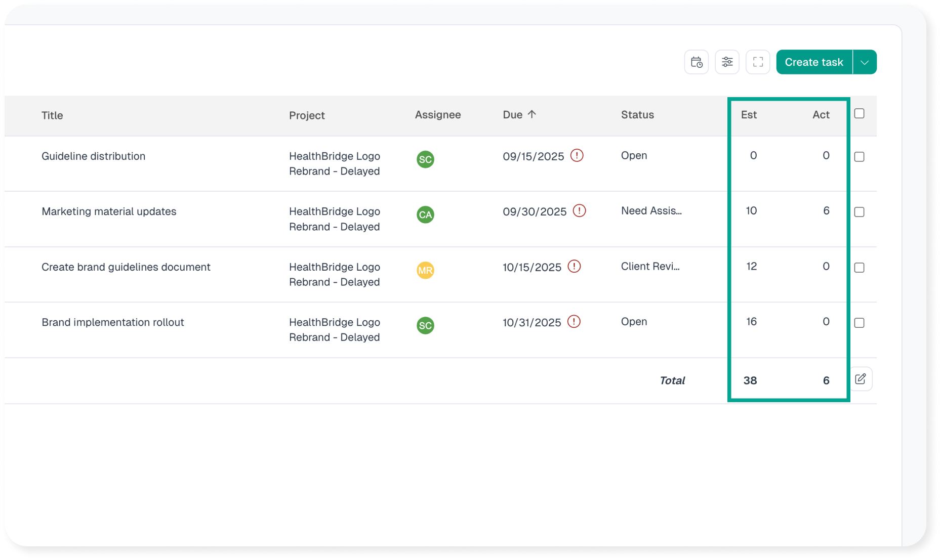Image resolution: width=940 pixels, height=560 pixels.
Task: Select the Marketing material updates checkbox
Action: (859, 212)
